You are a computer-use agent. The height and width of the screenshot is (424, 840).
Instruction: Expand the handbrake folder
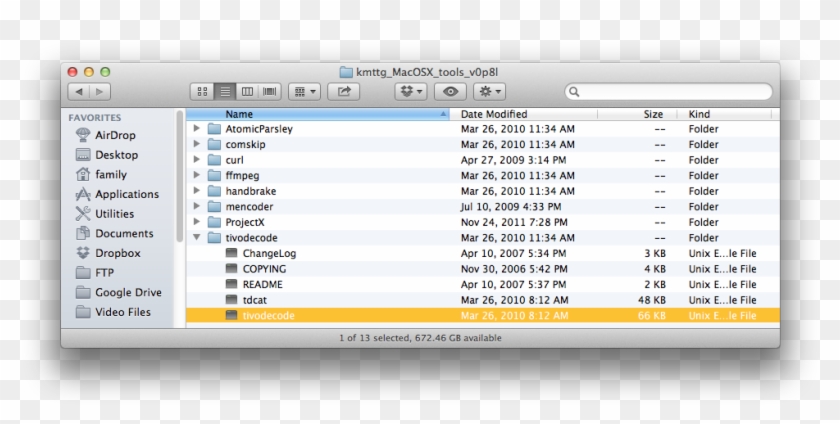pos(197,190)
